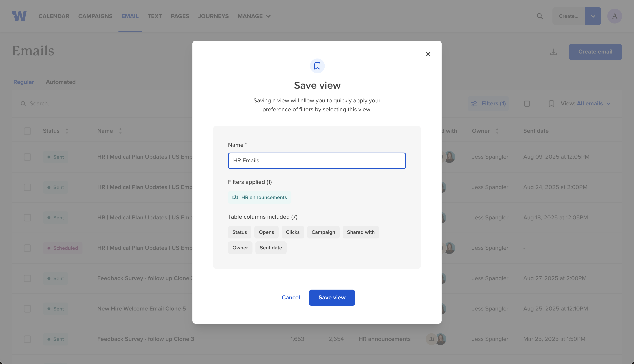
Task: Check the first Sent email's row checkbox
Action: pyautogui.click(x=27, y=157)
